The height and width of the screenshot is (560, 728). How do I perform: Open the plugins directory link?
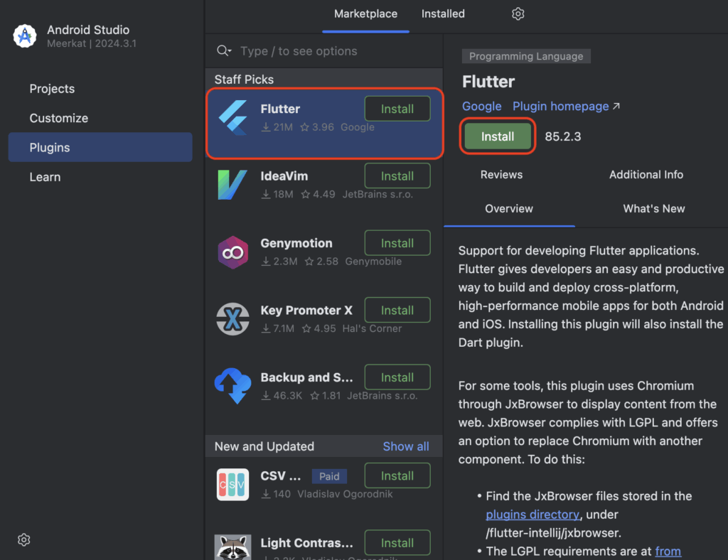[532, 515]
